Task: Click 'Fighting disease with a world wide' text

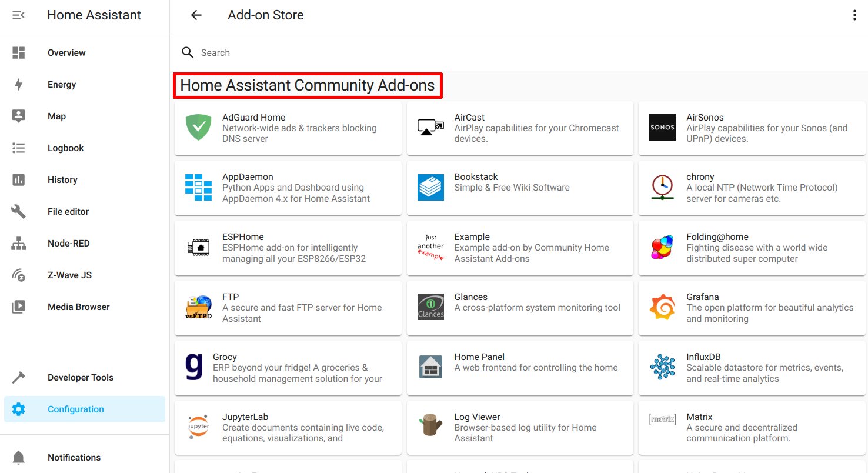Action: tap(757, 248)
